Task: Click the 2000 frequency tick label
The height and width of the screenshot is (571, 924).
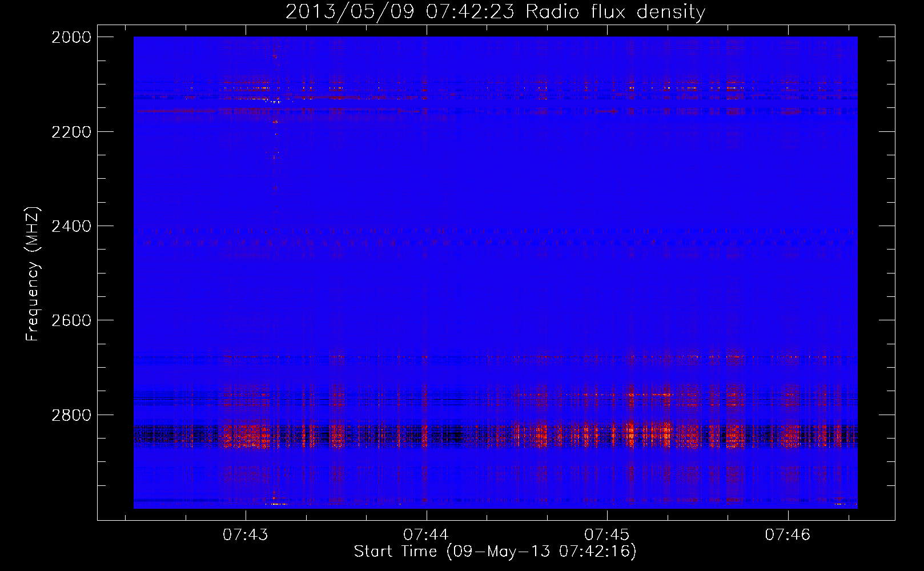Action: (71, 37)
